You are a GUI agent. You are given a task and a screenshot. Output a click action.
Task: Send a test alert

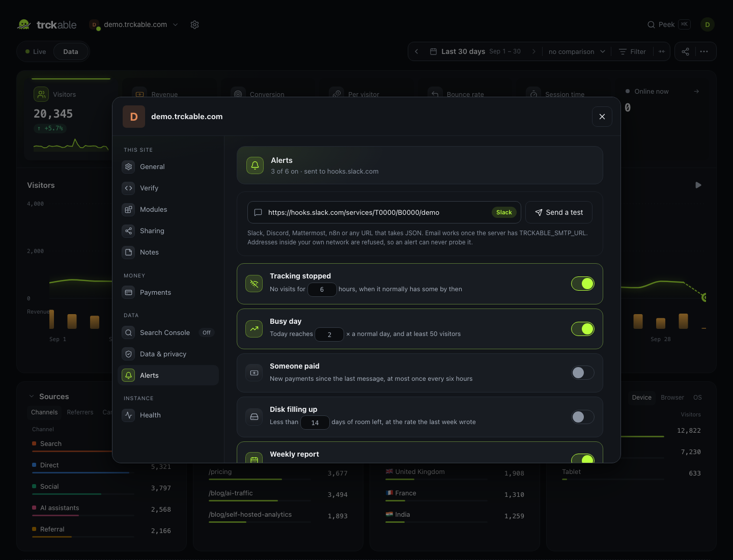(559, 212)
